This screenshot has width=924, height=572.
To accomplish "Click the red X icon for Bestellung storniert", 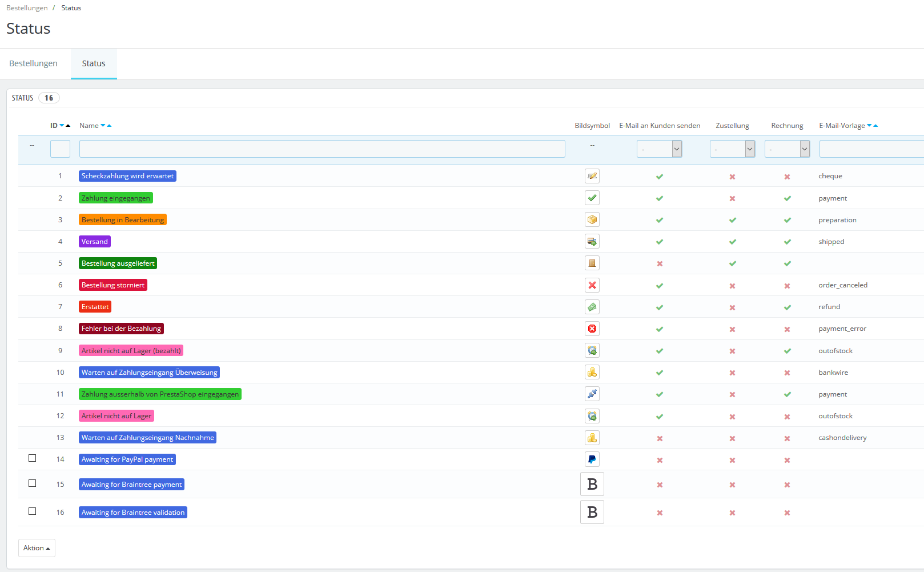I will click(592, 285).
